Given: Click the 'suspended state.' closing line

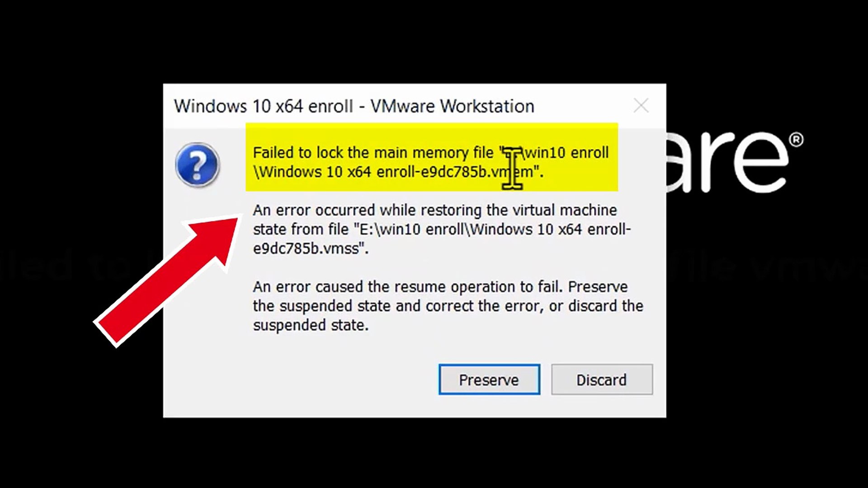Looking at the screenshot, I should click(x=311, y=325).
